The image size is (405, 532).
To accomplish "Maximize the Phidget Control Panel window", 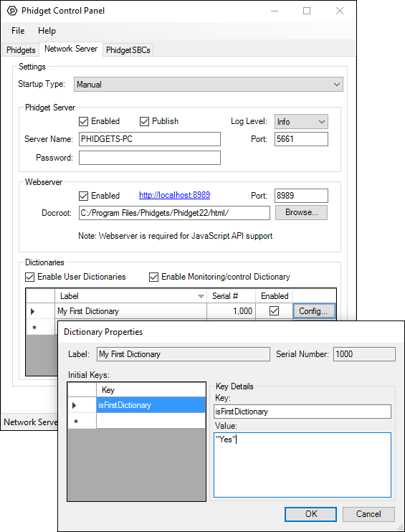I will coord(307,11).
